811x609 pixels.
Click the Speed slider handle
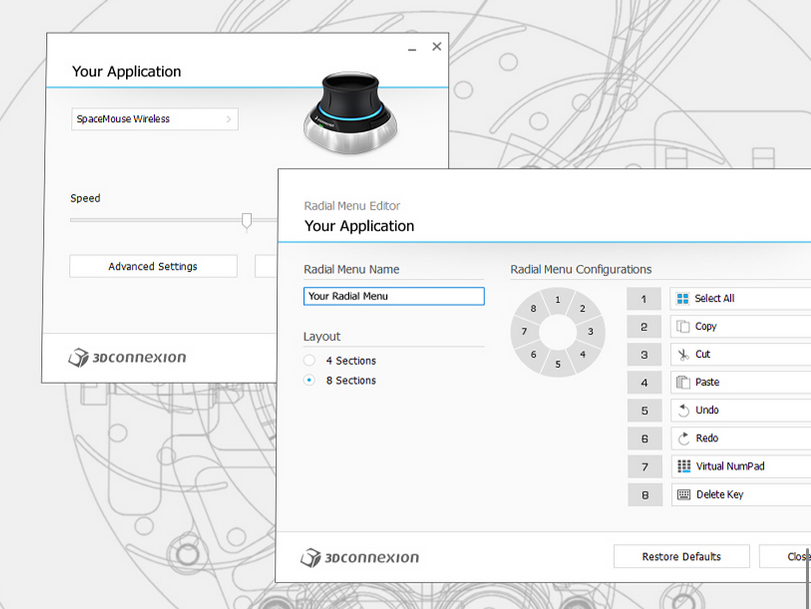tap(247, 220)
